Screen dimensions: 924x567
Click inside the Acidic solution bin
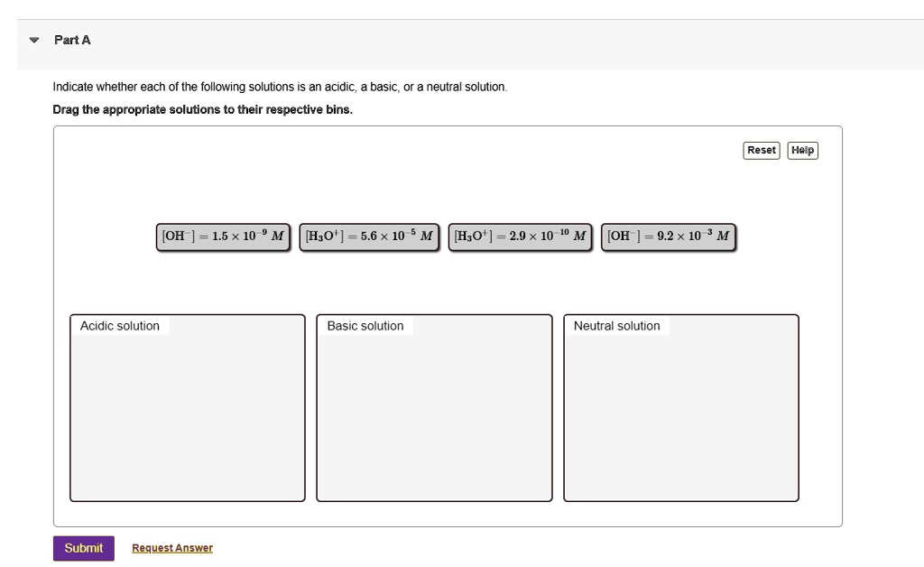pyautogui.click(x=187, y=415)
